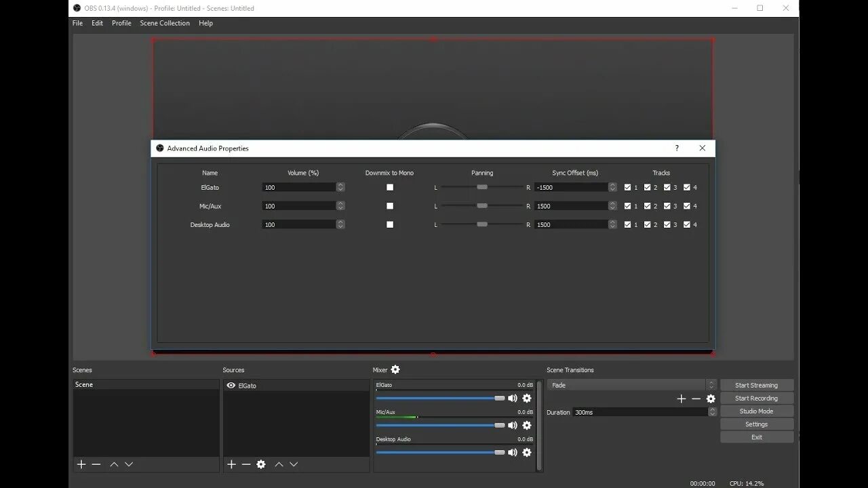Open the Edit menu
Viewport: 868px width, 488px height.
click(98, 23)
